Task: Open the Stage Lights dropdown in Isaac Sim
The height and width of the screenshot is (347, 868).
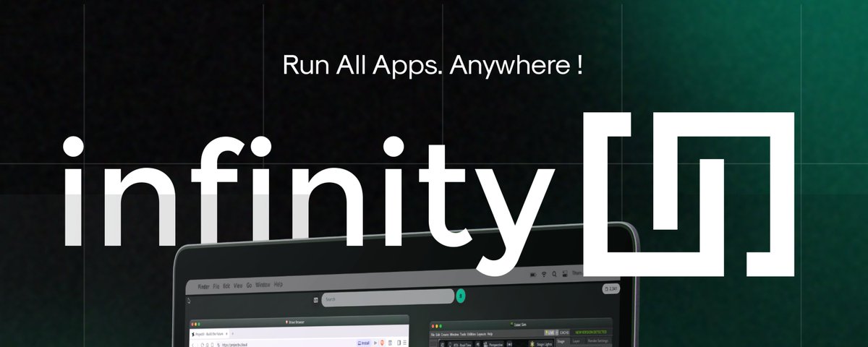Action: tap(542, 344)
